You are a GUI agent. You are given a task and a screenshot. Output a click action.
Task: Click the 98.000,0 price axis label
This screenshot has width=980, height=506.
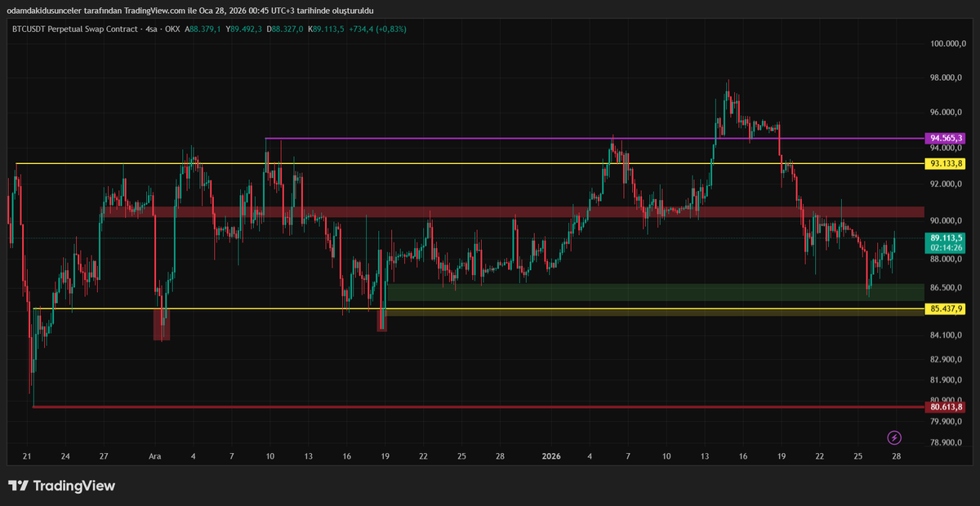coord(947,78)
